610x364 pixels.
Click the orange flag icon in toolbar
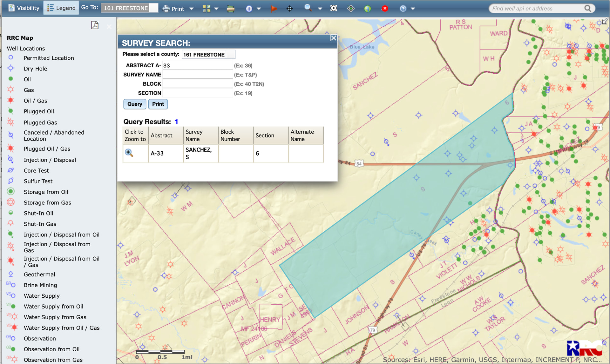tap(274, 9)
